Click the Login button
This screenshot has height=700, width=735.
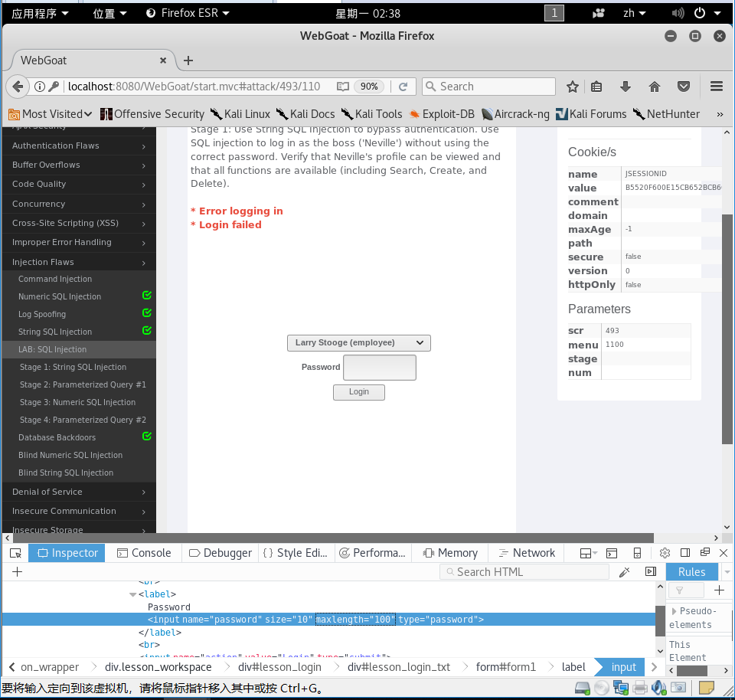pos(358,392)
